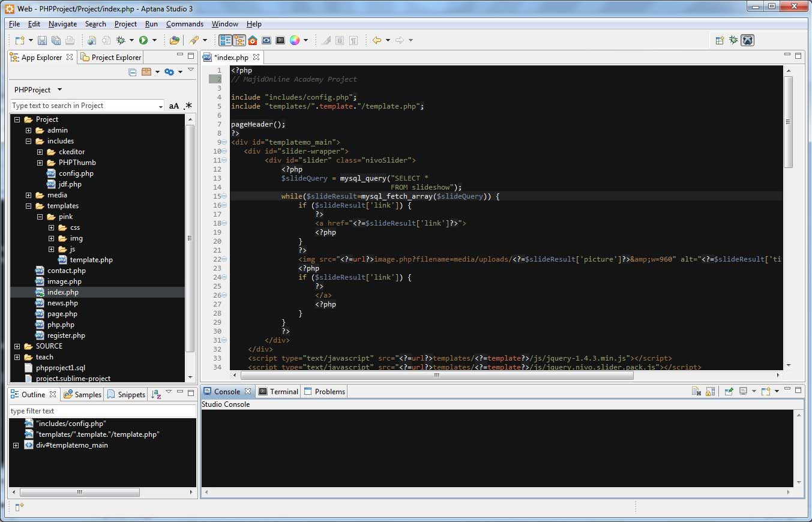Screen dimensions: 812x522
Task: Click the Open Perspective icon
Action: click(x=720, y=40)
